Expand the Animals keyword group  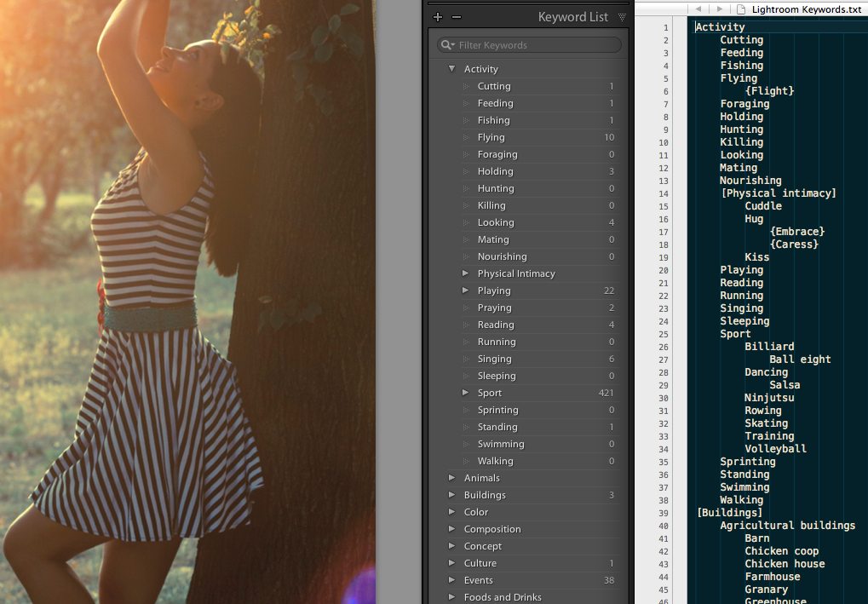(451, 477)
